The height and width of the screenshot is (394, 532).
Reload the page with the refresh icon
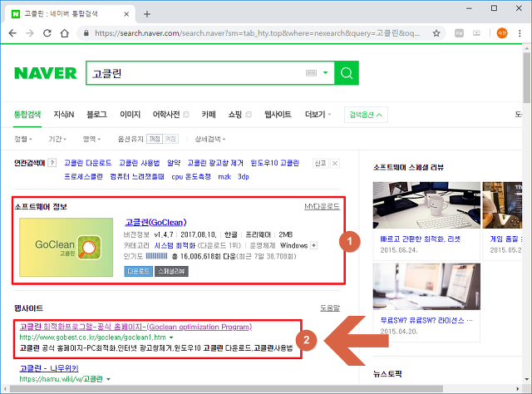tap(47, 33)
